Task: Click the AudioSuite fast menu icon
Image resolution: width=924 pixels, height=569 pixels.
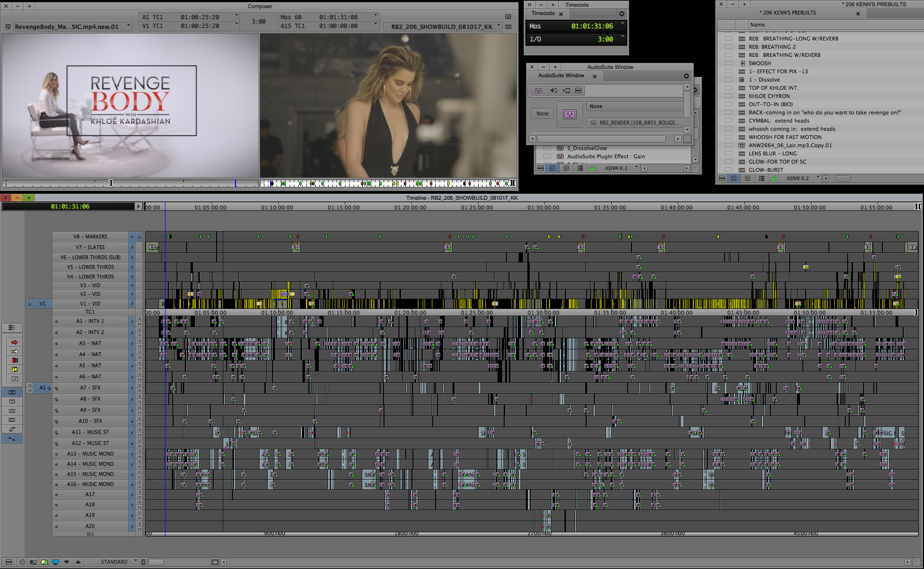Action: [x=578, y=91]
